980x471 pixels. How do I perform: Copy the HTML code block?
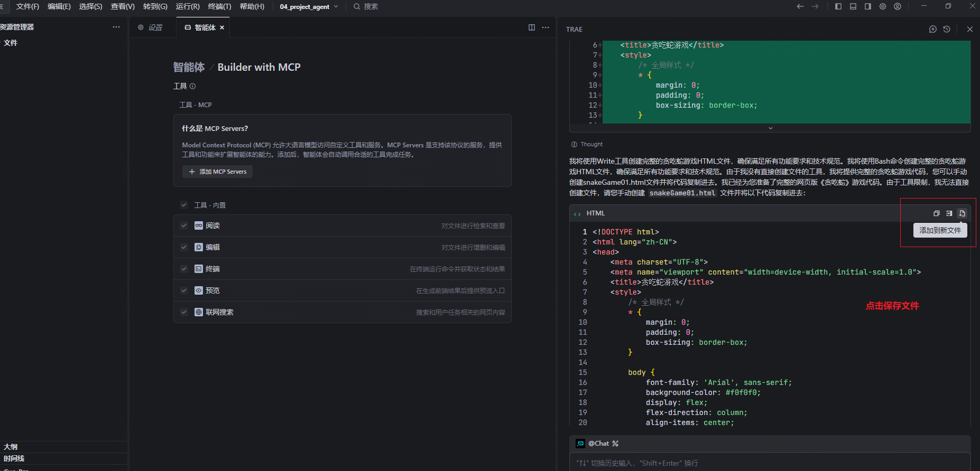[x=937, y=213]
